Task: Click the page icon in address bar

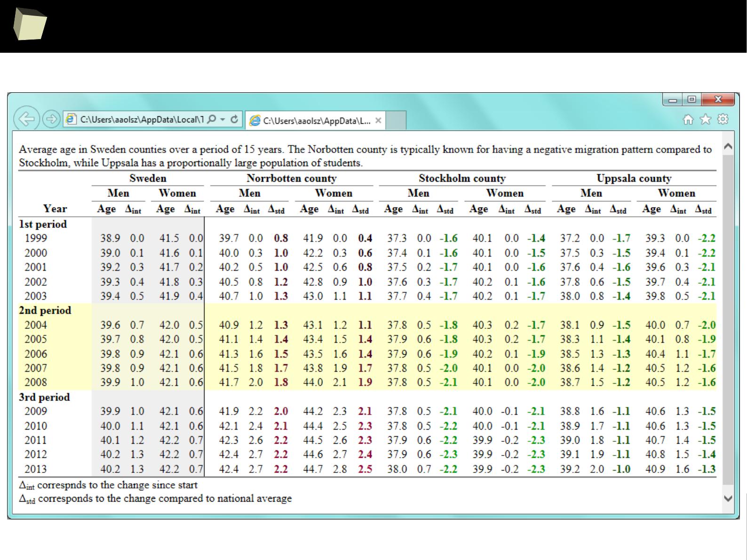Action: coord(71,119)
